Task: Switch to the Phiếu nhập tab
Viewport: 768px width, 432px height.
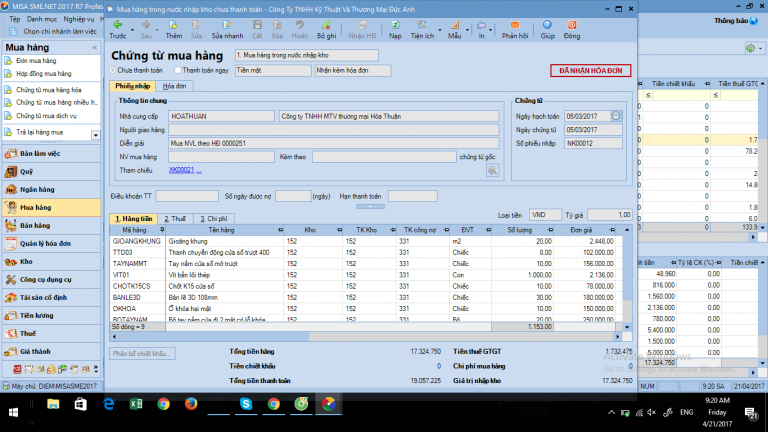Action: (x=132, y=86)
